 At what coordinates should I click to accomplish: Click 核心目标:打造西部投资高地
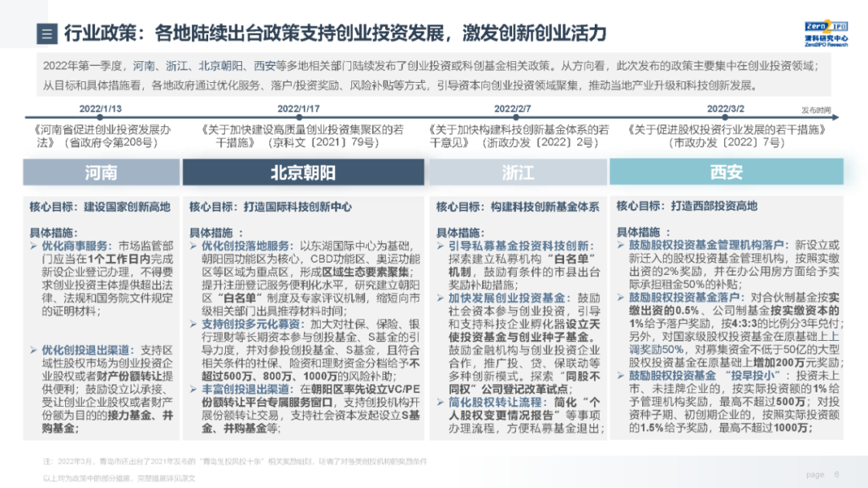coord(687,206)
